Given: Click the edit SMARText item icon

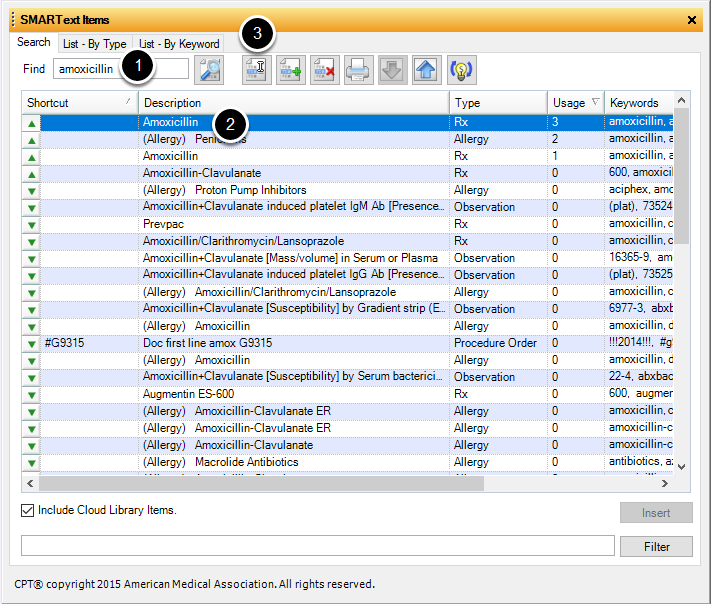Looking at the screenshot, I should coord(257,70).
